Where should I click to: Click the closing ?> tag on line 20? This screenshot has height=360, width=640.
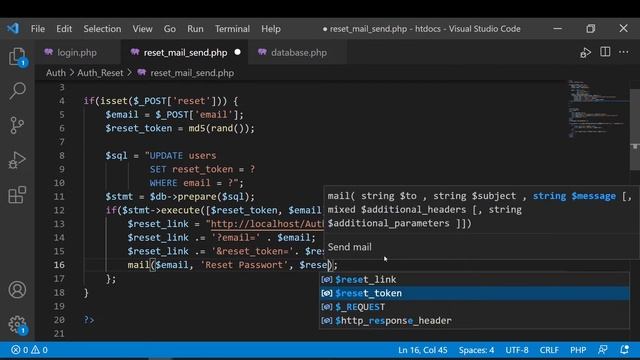pos(89,320)
